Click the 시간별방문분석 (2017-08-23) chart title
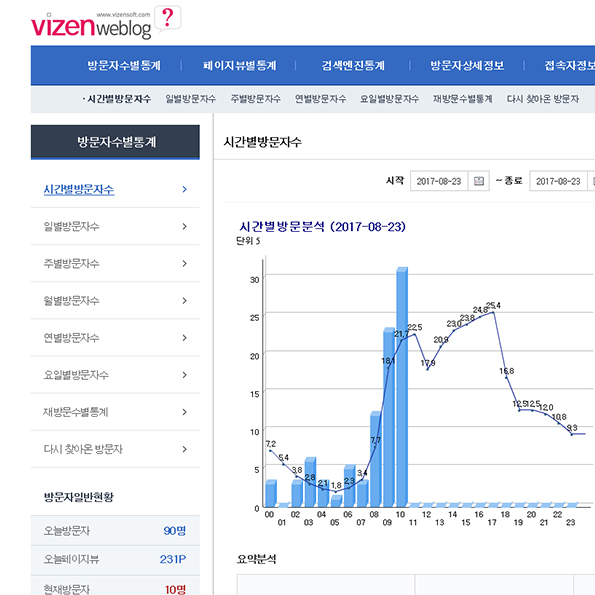 click(x=322, y=227)
